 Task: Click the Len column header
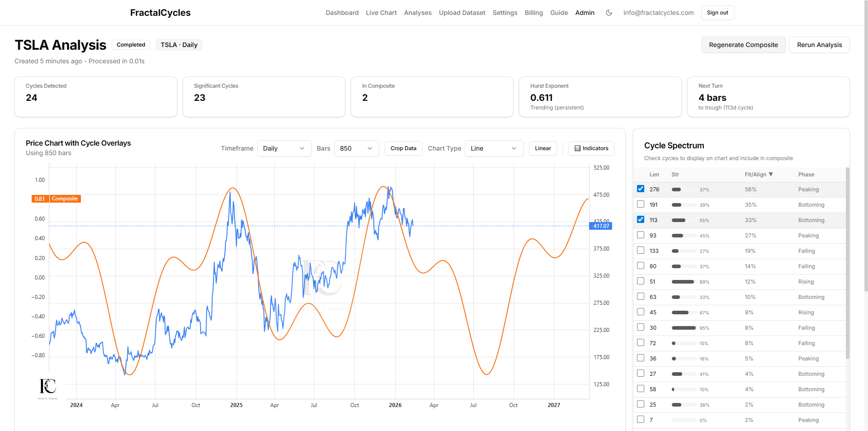pos(654,175)
